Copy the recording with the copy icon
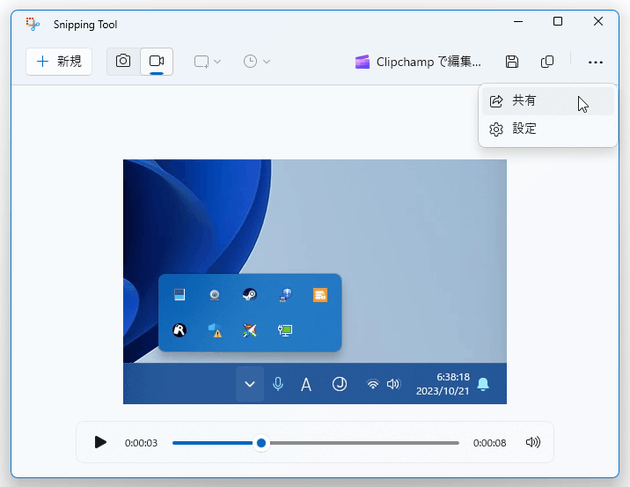This screenshot has height=487, width=630. click(547, 61)
